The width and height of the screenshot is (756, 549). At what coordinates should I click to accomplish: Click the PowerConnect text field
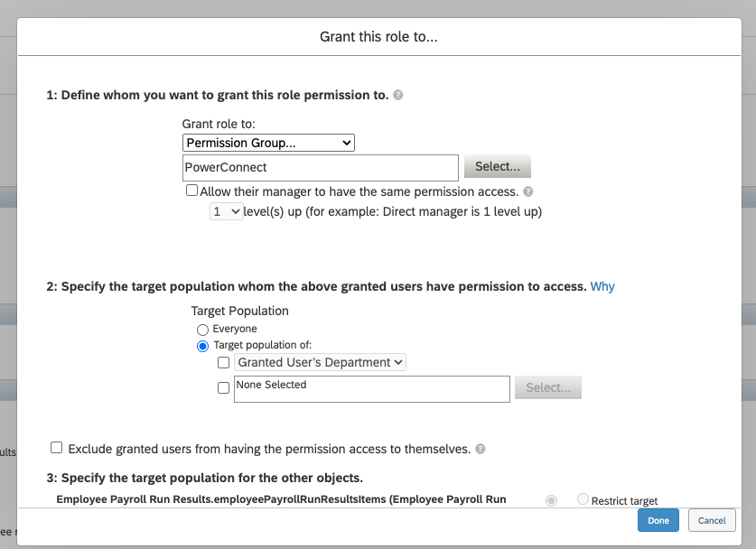[x=321, y=168]
